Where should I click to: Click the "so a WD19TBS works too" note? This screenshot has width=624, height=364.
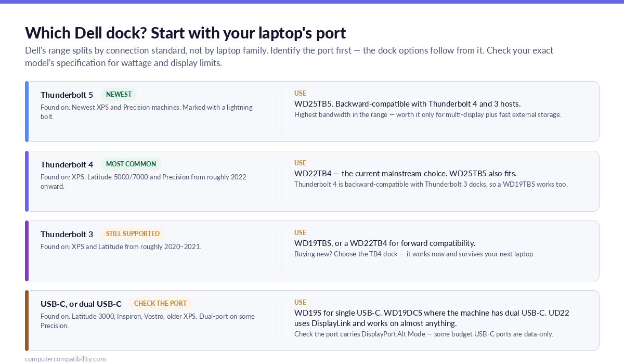[431, 184]
